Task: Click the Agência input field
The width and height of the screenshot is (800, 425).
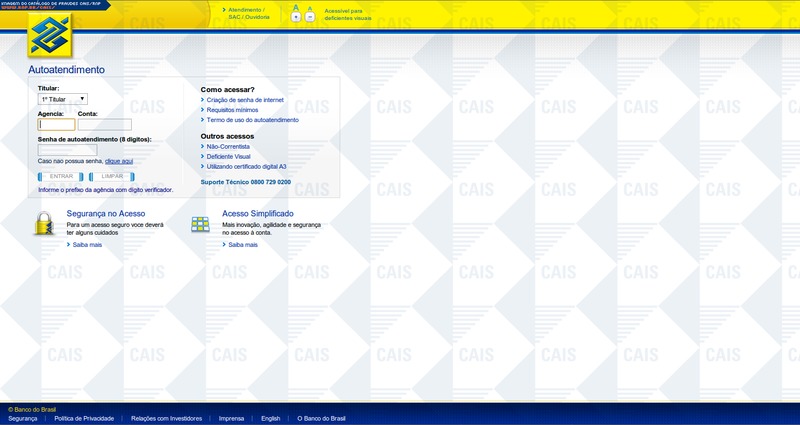Action: point(56,125)
